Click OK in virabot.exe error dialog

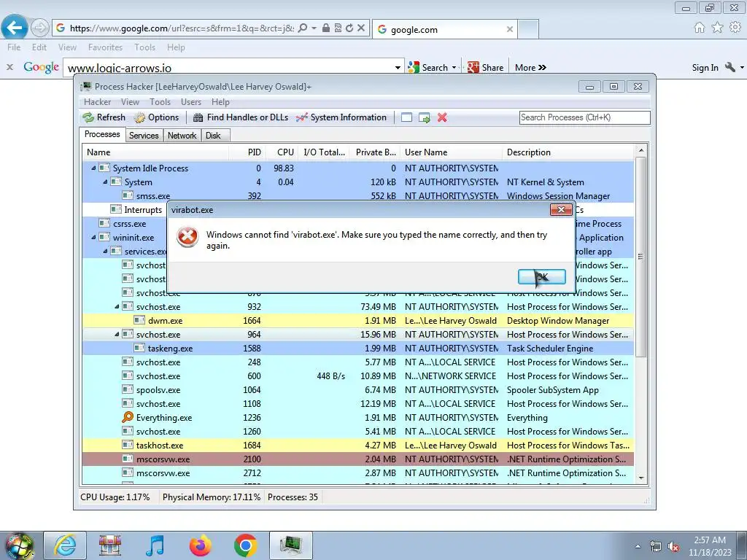pyautogui.click(x=542, y=276)
